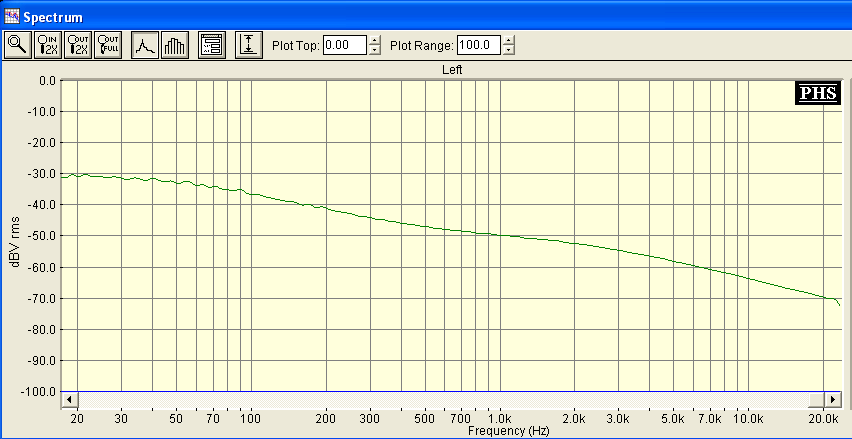Decrease Plot Range with down arrow
The image size is (852, 439).
pyautogui.click(x=508, y=50)
